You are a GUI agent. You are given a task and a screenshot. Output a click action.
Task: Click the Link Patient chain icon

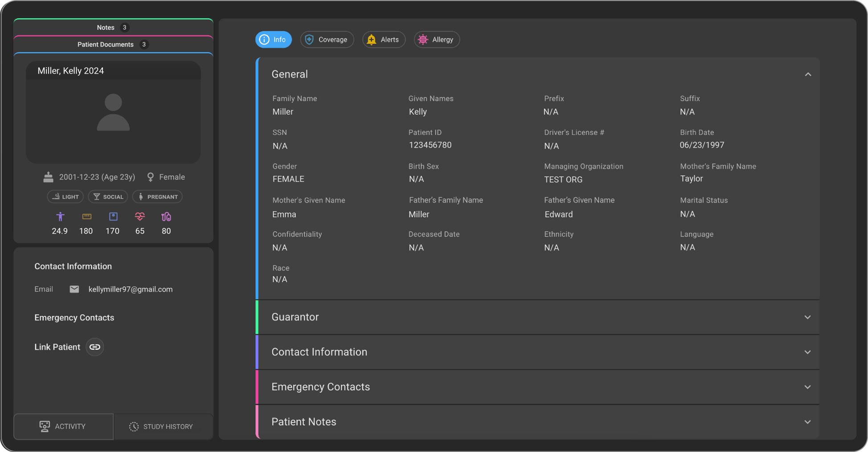[94, 347]
